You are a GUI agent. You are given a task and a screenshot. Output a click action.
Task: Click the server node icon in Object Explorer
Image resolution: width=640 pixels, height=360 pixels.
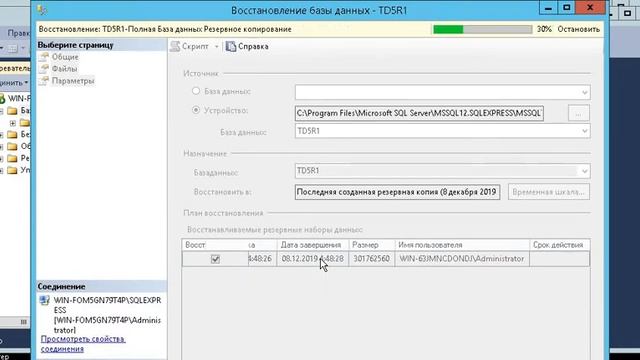pyautogui.click(x=2, y=98)
